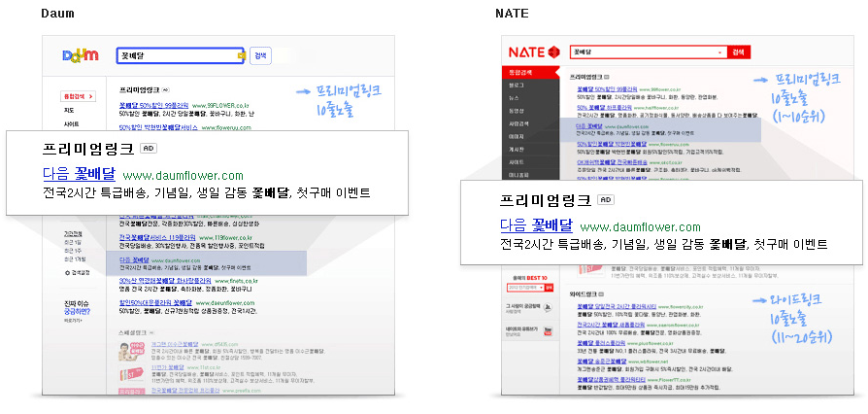The height and width of the screenshot is (414, 868).
Task: Open Daum link 꽃배달 50%할인 99플라워
Action: pos(154,105)
